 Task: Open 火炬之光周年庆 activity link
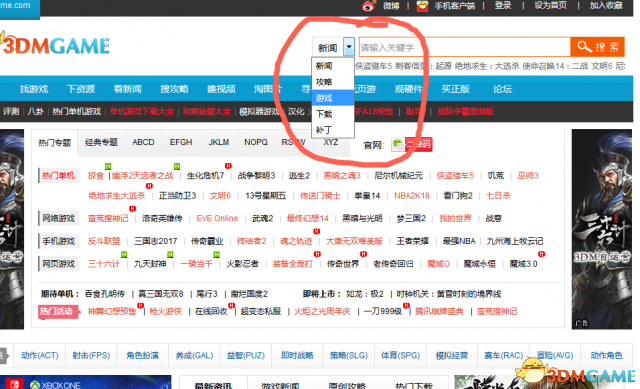[322, 311]
